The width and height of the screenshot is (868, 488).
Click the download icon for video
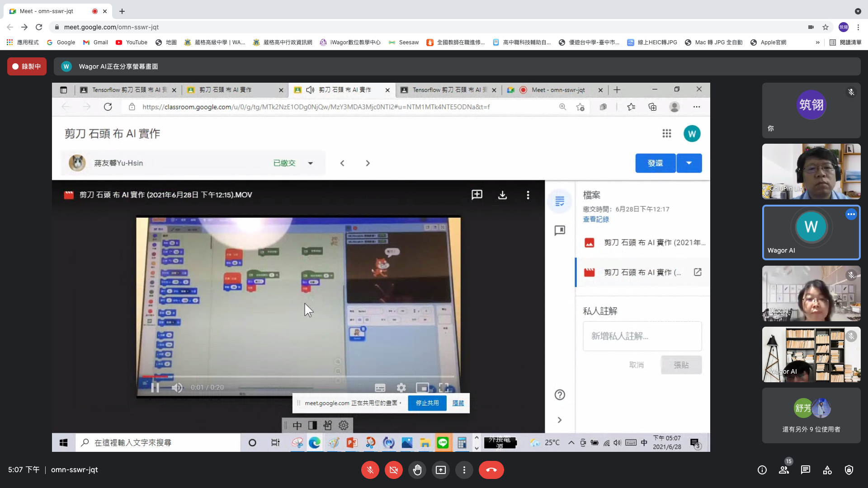point(502,195)
